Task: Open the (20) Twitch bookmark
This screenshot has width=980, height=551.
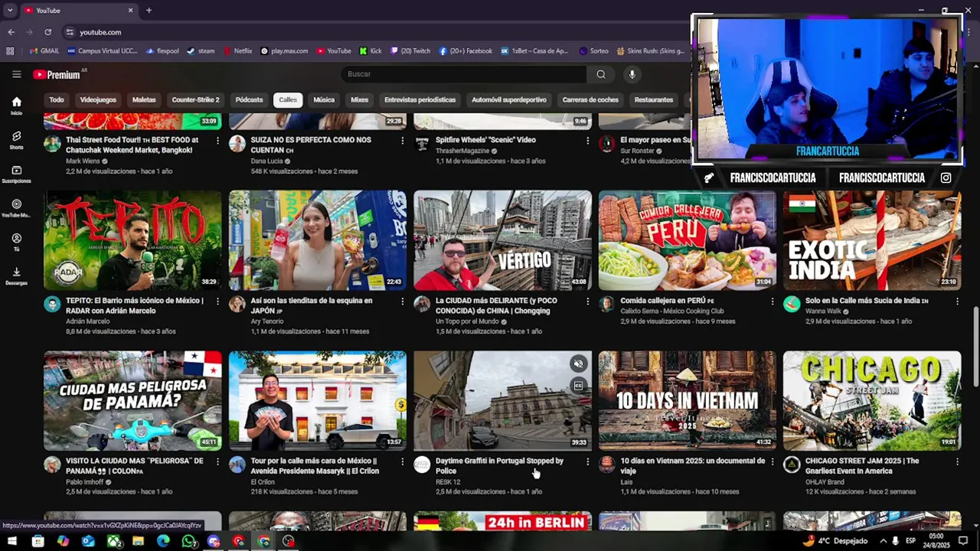Action: (411, 51)
